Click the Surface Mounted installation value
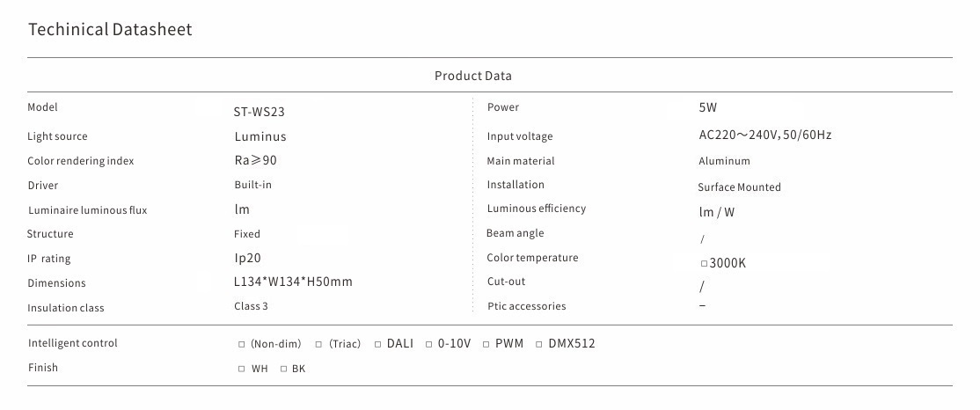Screen dimensions: 980x410 click(x=739, y=187)
